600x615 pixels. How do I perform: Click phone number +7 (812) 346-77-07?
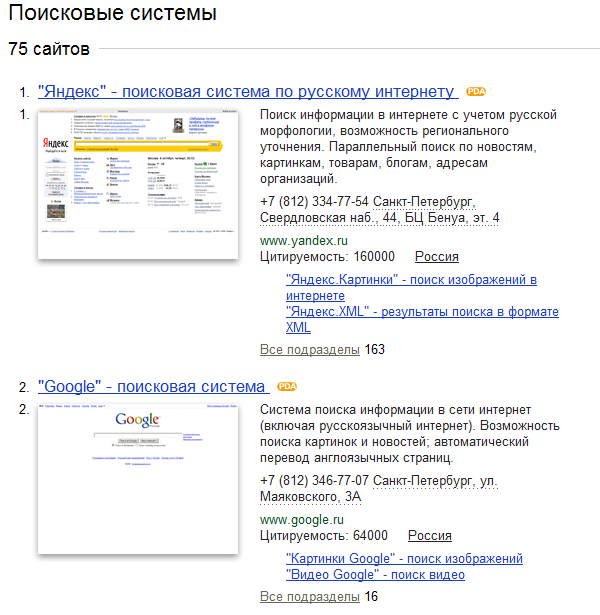(x=314, y=480)
